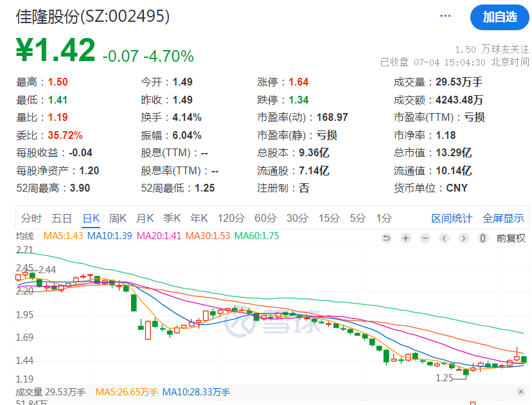Screen dimensions: 532x405
Task: Click the 已收盘 07-04 15:04:30 timestamp
Action: pos(454,62)
